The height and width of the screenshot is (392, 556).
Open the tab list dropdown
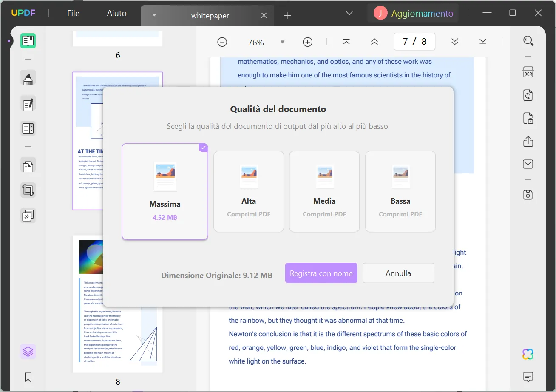click(349, 13)
